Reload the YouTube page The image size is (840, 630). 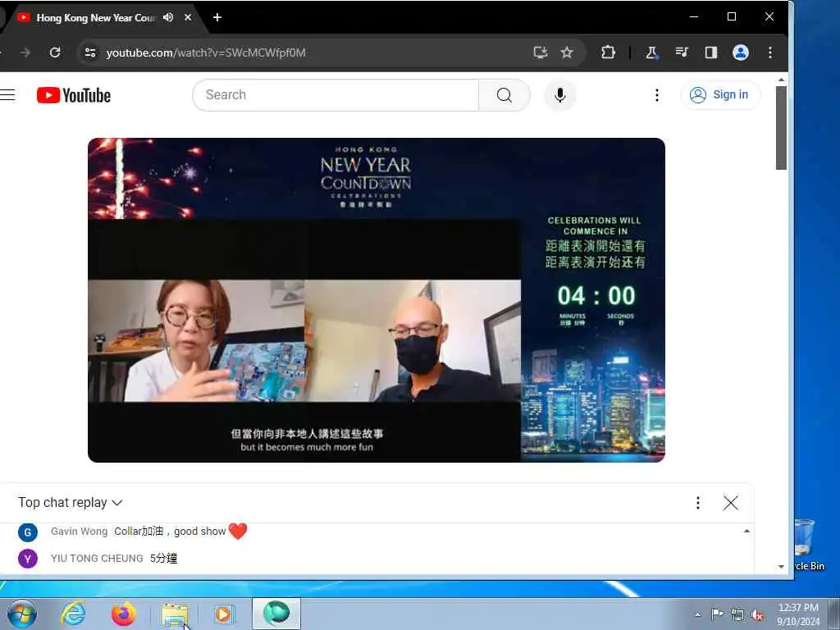point(55,52)
